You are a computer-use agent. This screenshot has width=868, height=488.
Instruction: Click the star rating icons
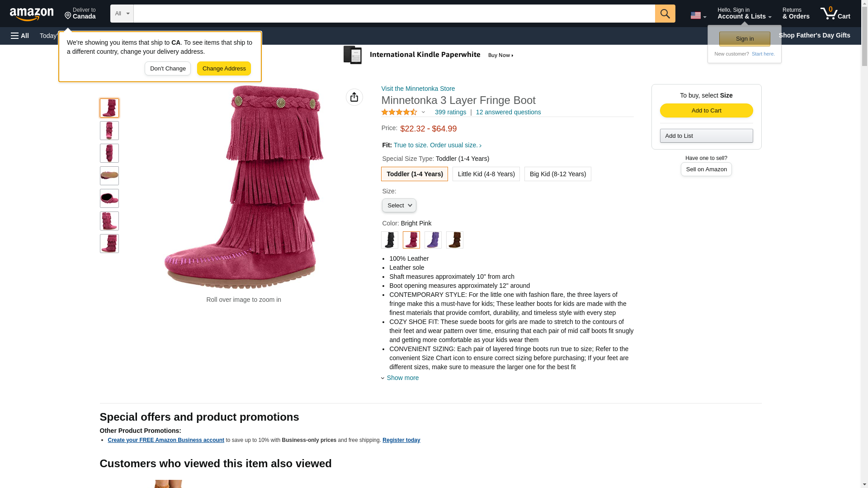tap(399, 112)
